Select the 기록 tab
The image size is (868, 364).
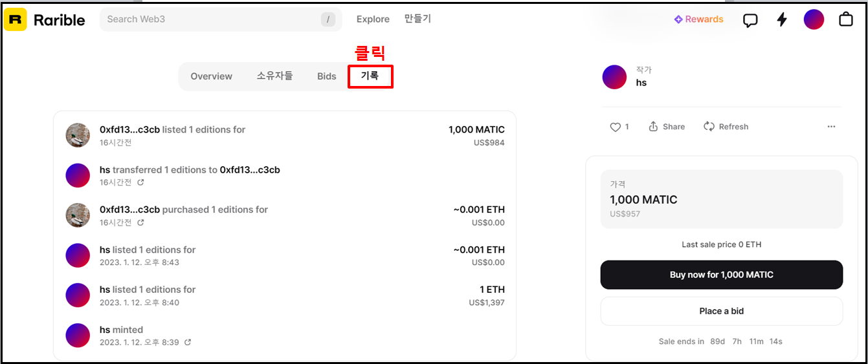[370, 76]
